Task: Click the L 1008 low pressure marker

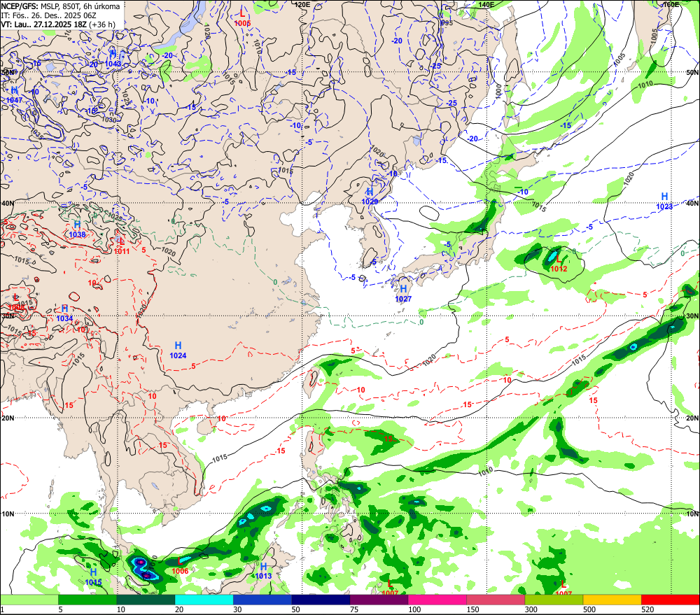Action: coord(16,302)
